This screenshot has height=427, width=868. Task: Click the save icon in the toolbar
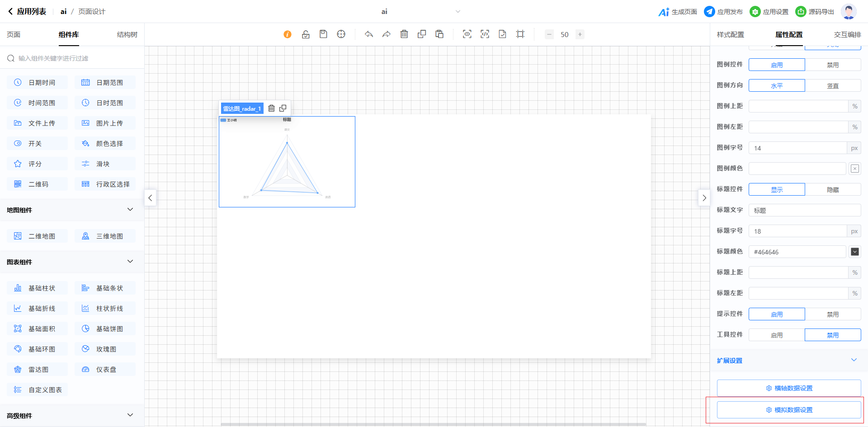tap(323, 34)
